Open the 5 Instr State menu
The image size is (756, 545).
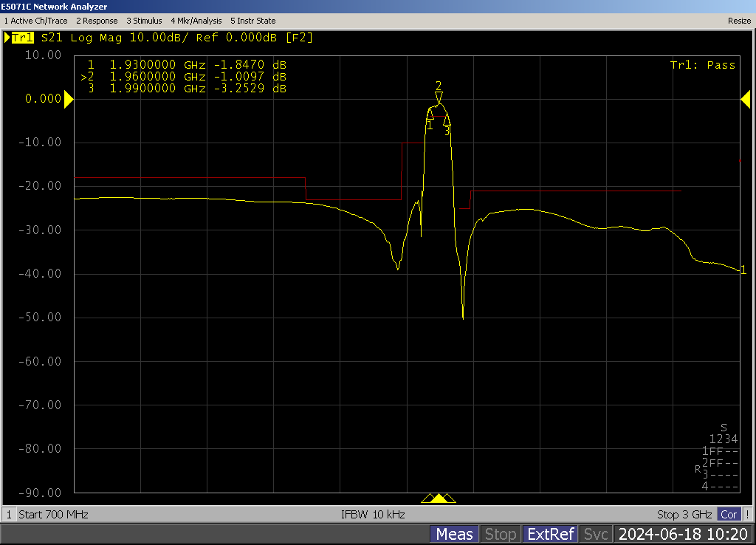[x=253, y=21]
